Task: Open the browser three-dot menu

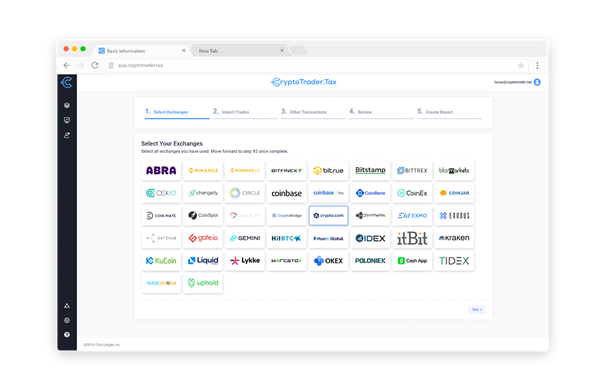Action: pyautogui.click(x=537, y=66)
